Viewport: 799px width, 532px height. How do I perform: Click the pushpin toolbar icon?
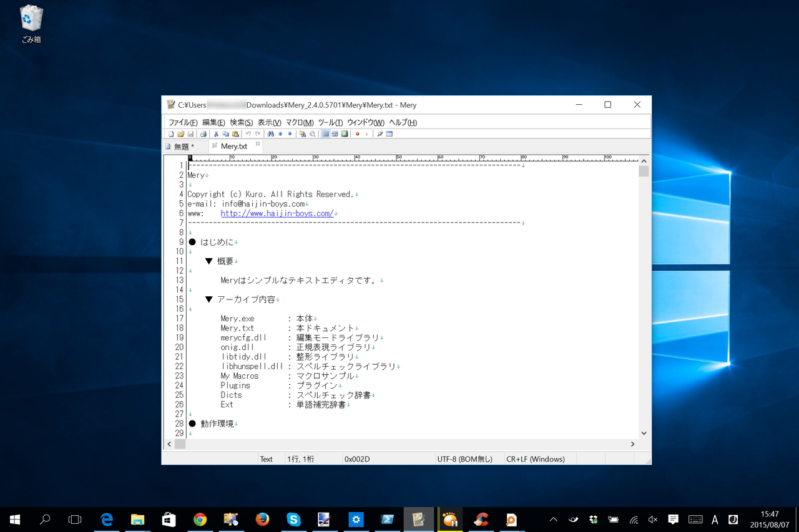tap(380, 134)
